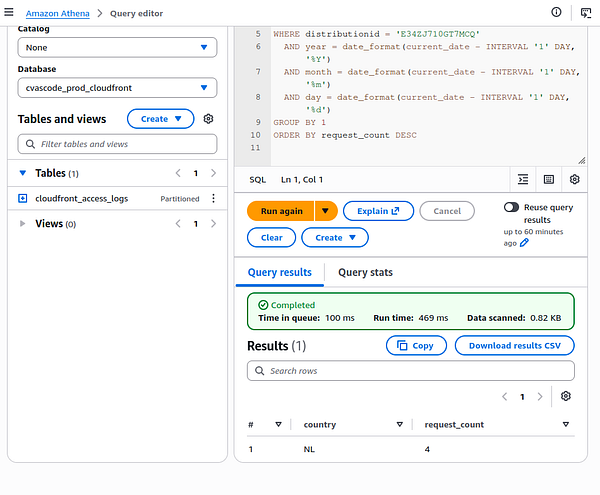Open editor preferences gear icon
600x495 pixels.
click(574, 179)
